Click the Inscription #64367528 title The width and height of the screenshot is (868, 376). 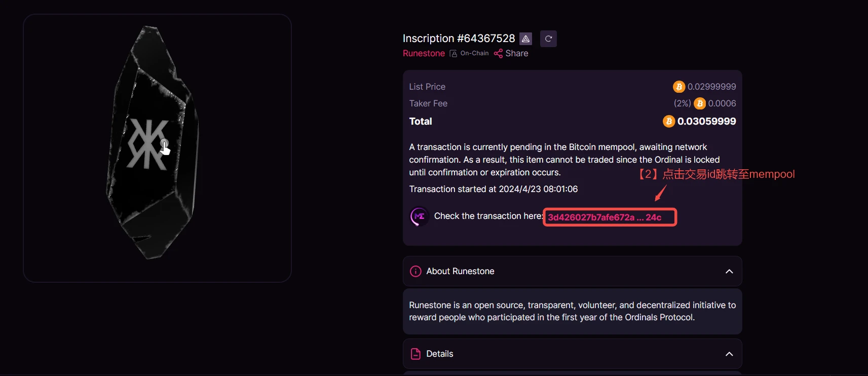pos(459,39)
